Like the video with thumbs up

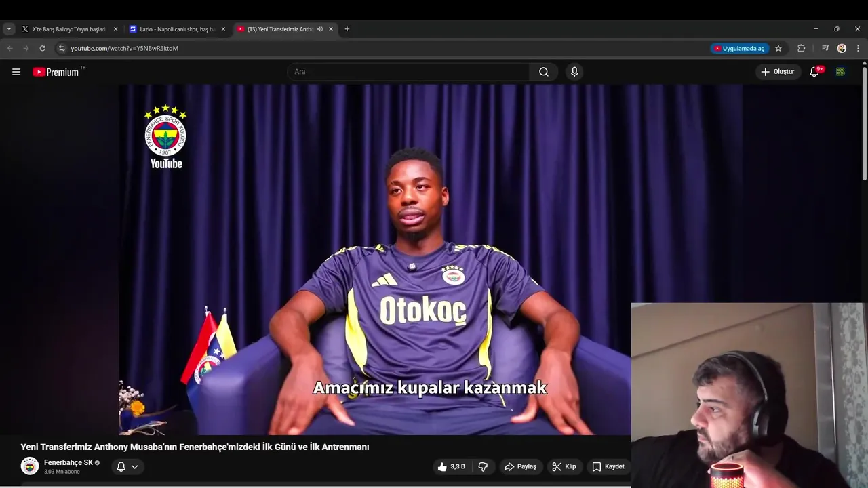pos(451,466)
